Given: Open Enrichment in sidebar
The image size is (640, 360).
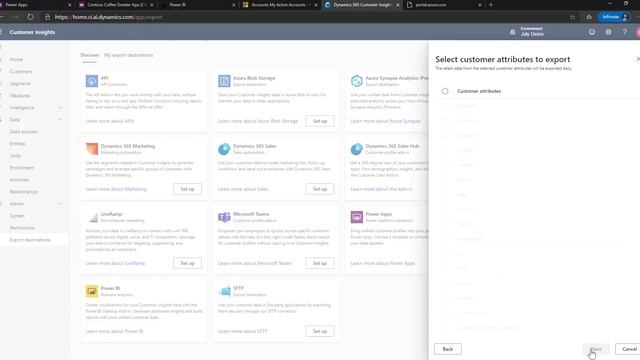Looking at the screenshot, I should point(22,168).
